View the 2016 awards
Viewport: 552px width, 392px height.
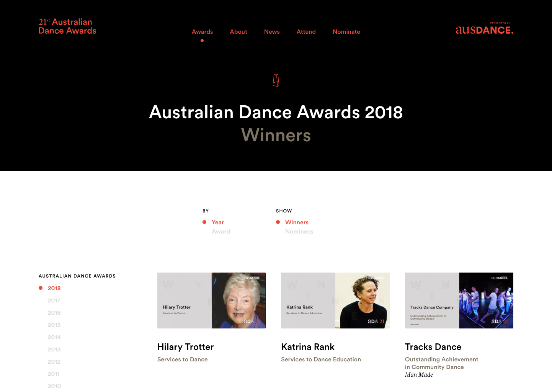pos(54,313)
